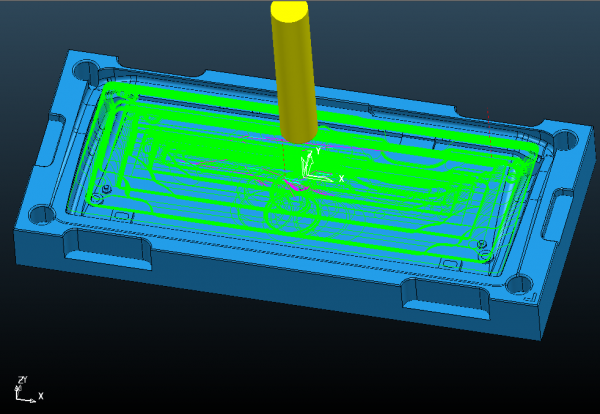This screenshot has height=414, width=600.
Task: Click the white XYZ origin triad at the part's center
Action: (x=321, y=165)
